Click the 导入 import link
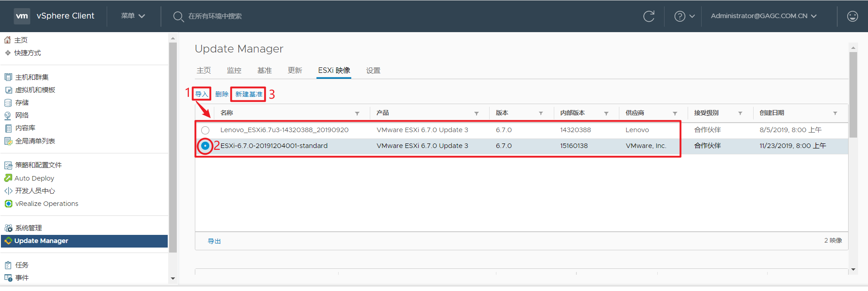The width and height of the screenshot is (868, 291). (202, 94)
